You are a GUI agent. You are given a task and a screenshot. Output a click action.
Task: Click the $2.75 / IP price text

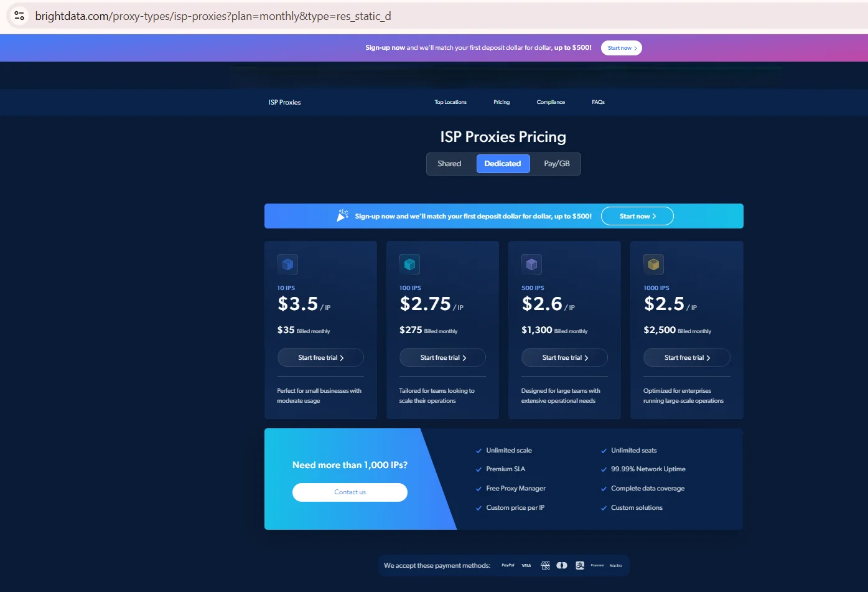coord(431,304)
